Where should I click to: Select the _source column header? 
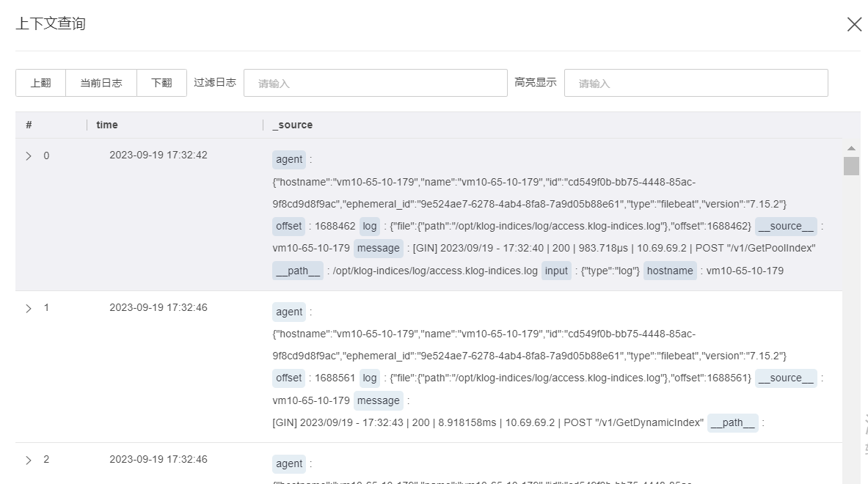click(x=293, y=125)
